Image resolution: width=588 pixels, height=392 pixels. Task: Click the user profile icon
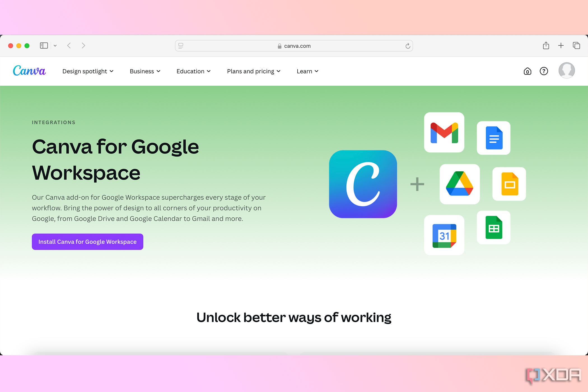click(568, 71)
